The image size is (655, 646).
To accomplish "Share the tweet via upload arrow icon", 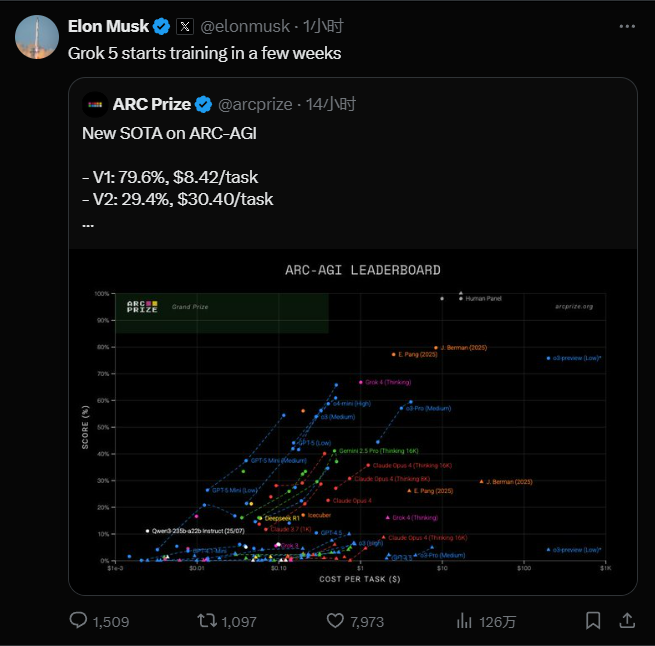I will coord(627,621).
